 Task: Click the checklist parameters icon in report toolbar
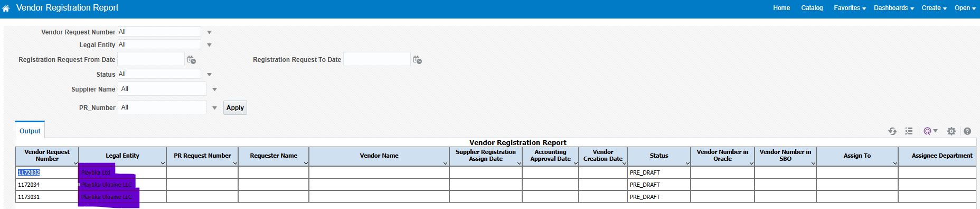(909, 131)
